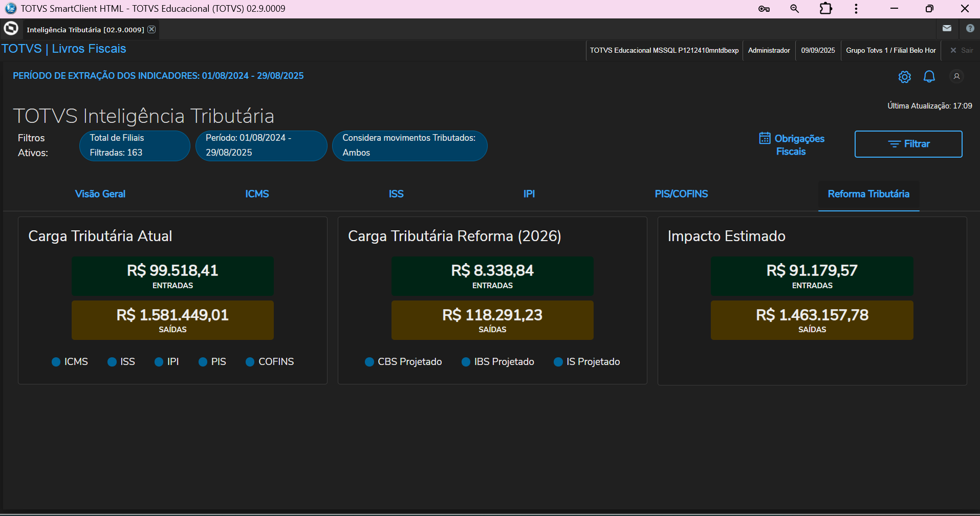Click the Impacto Estimado heading
This screenshot has height=516, width=980.
pos(727,236)
